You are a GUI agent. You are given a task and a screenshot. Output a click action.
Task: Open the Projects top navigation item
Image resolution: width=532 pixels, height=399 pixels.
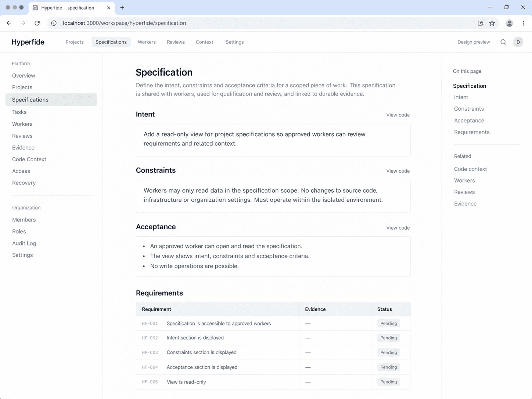pos(75,42)
